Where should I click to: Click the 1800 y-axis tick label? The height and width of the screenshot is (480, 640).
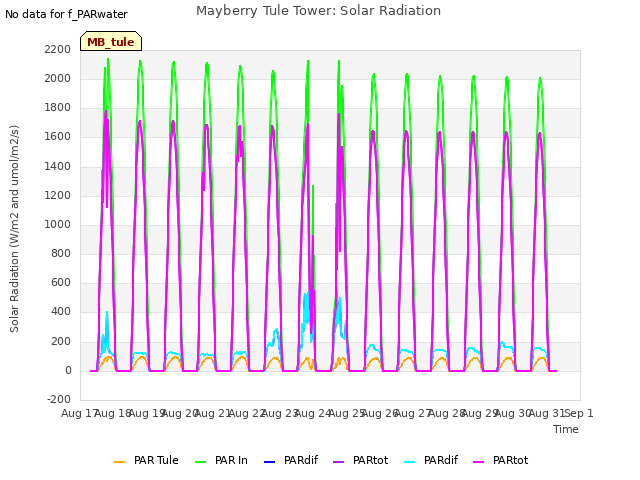58,108
